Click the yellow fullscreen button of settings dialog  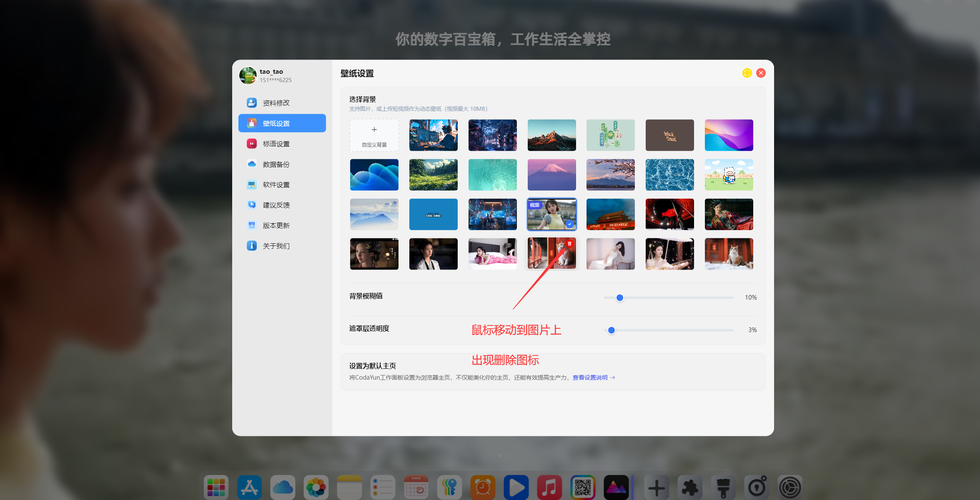coord(747,73)
